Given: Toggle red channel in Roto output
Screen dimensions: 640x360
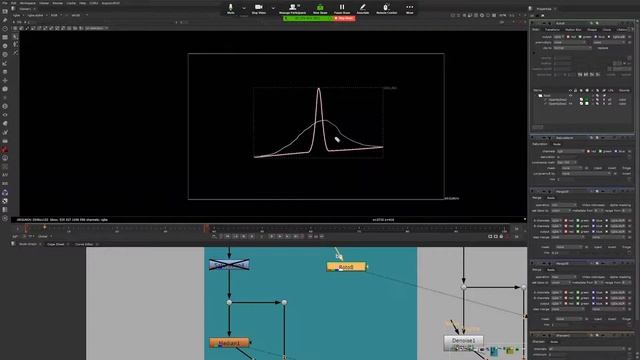Looking at the screenshot, I should (568, 37).
